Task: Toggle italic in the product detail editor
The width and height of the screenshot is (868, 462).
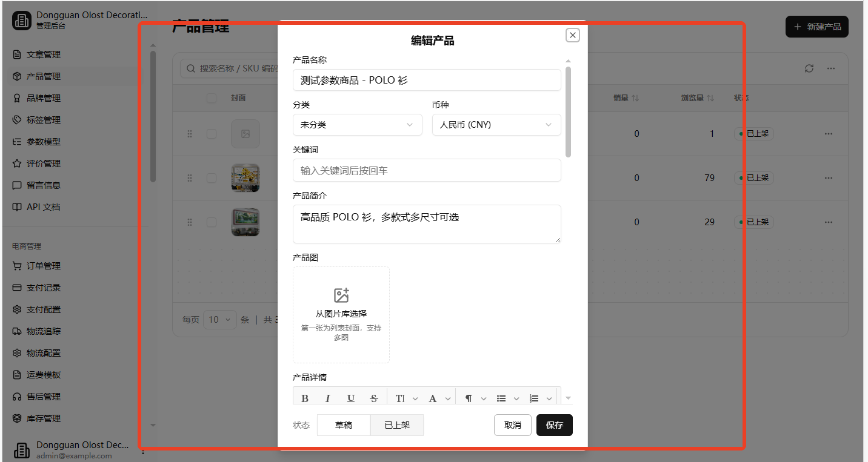Action: (328, 398)
